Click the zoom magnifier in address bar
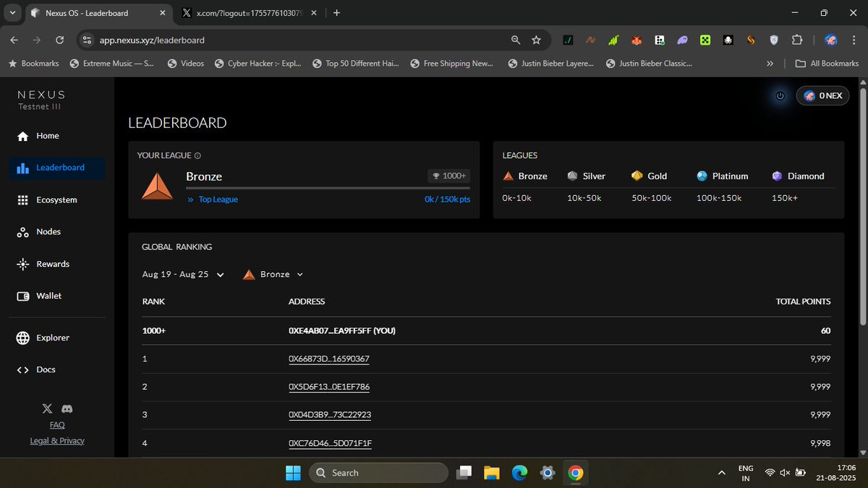This screenshot has height=488, width=868. click(x=515, y=40)
